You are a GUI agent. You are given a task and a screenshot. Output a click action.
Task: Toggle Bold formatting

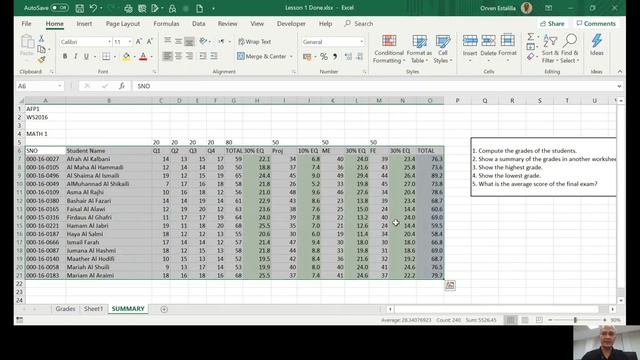pyautogui.click(x=64, y=56)
